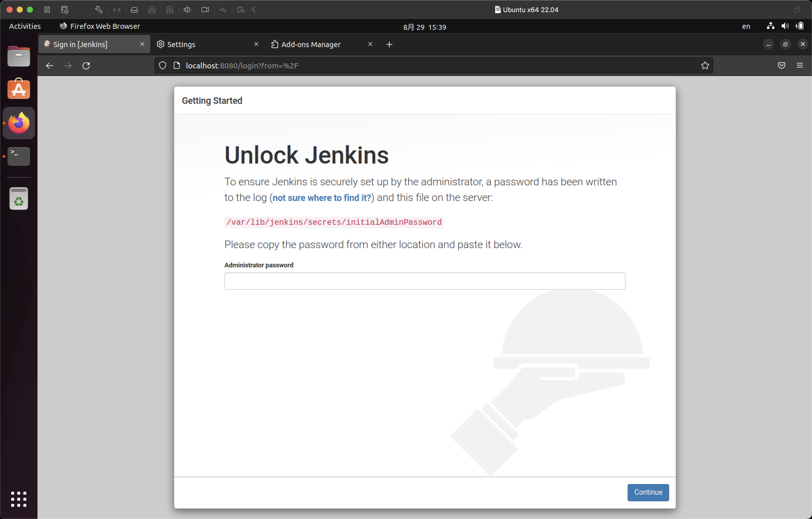Open the Activities overview
The height and width of the screenshot is (519, 812).
(x=25, y=26)
